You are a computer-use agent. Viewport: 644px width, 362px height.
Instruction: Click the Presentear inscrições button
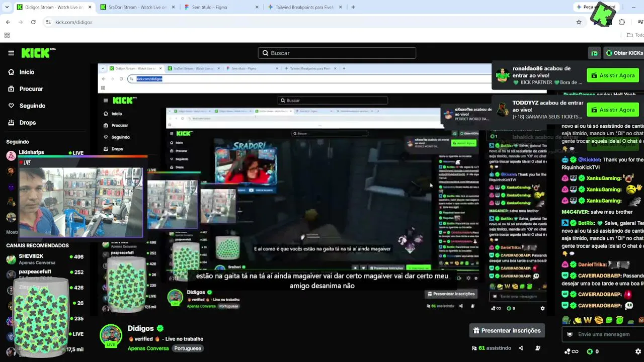pyautogui.click(x=507, y=331)
